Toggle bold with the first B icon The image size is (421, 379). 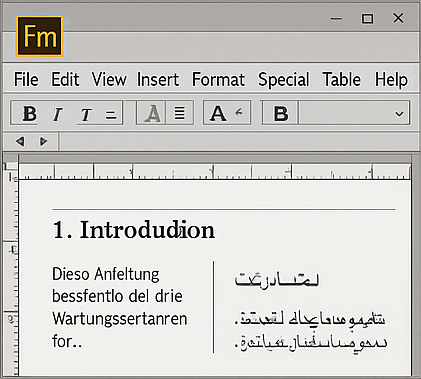pyautogui.click(x=29, y=113)
